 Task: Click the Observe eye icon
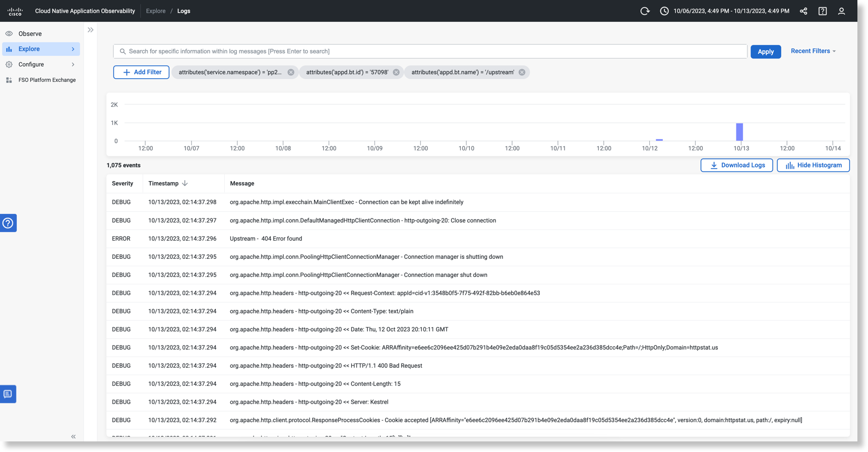9,34
